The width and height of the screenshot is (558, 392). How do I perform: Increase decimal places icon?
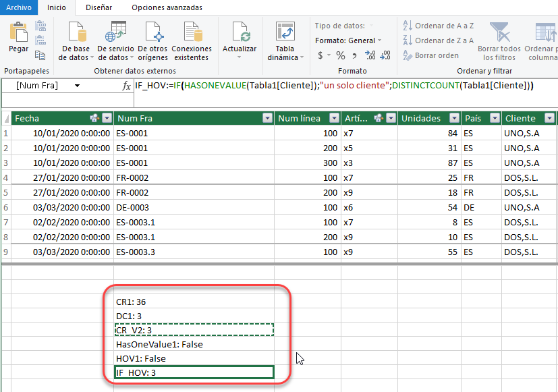click(370, 55)
